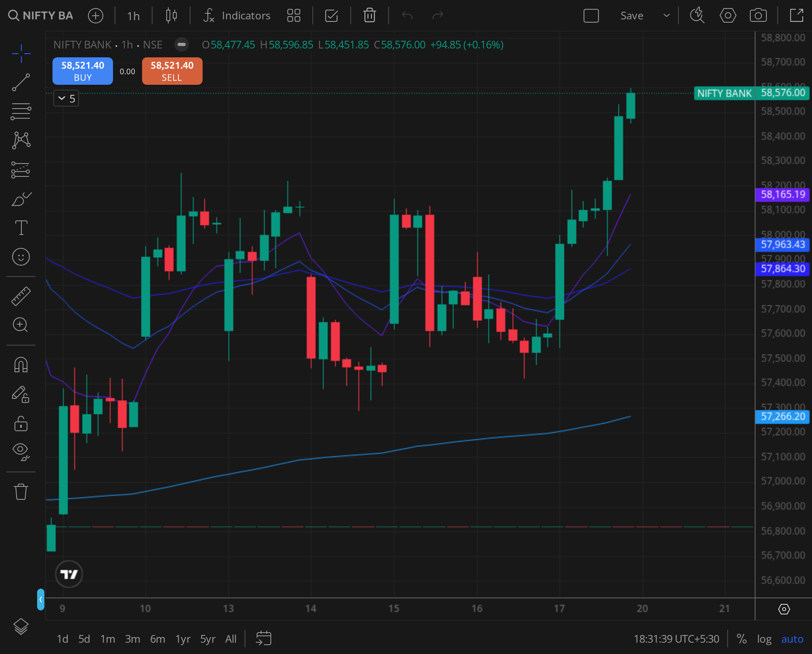This screenshot has height=654, width=812.
Task: Click the blue BUY 58,521.40 button
Action: [x=83, y=71]
